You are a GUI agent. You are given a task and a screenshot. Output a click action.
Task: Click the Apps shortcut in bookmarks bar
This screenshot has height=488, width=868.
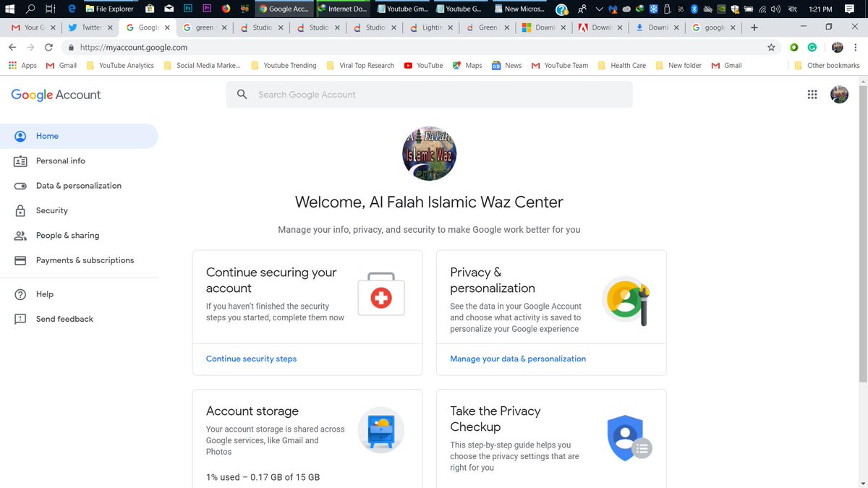tap(22, 65)
